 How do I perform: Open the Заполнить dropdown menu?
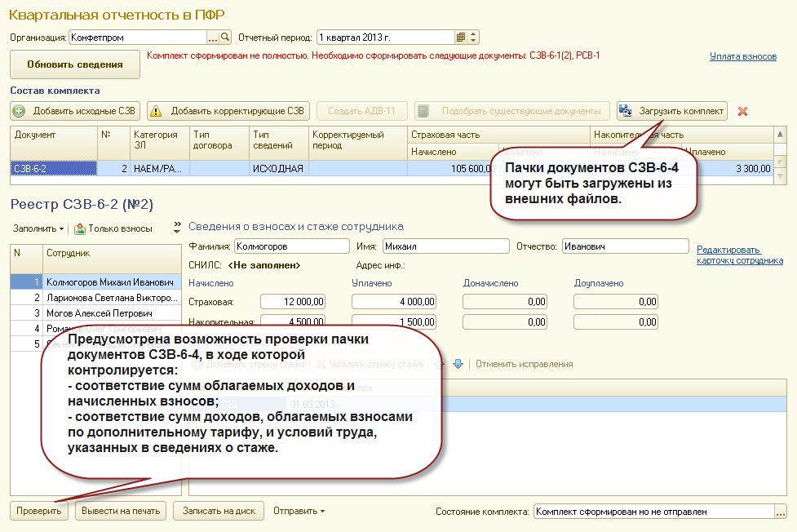click(x=38, y=228)
